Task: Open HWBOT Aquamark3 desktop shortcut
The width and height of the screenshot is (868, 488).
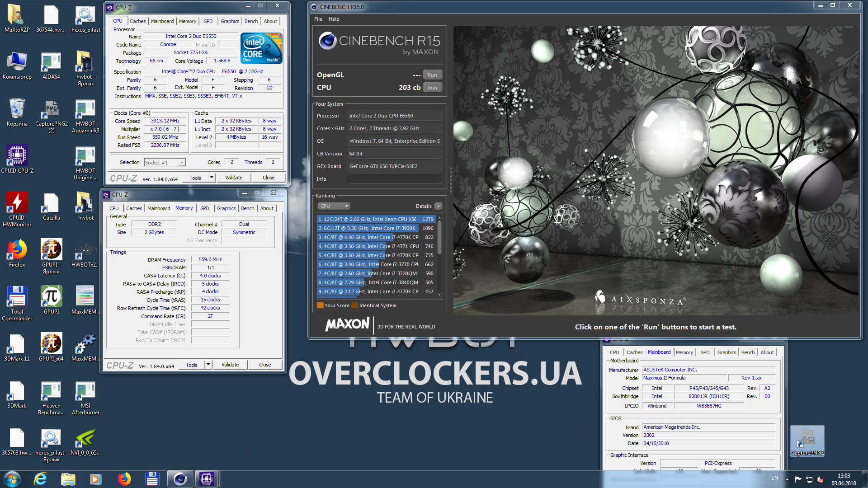Action: click(x=85, y=116)
